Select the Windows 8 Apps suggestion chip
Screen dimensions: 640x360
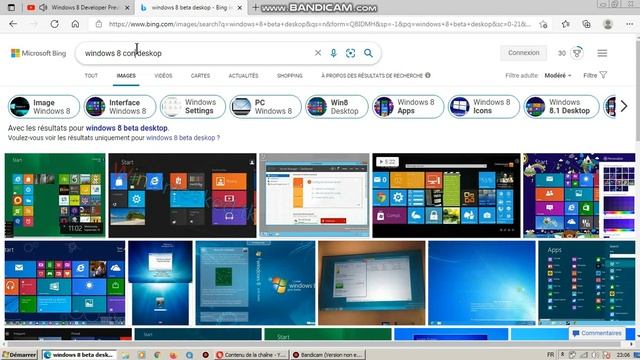click(x=408, y=107)
